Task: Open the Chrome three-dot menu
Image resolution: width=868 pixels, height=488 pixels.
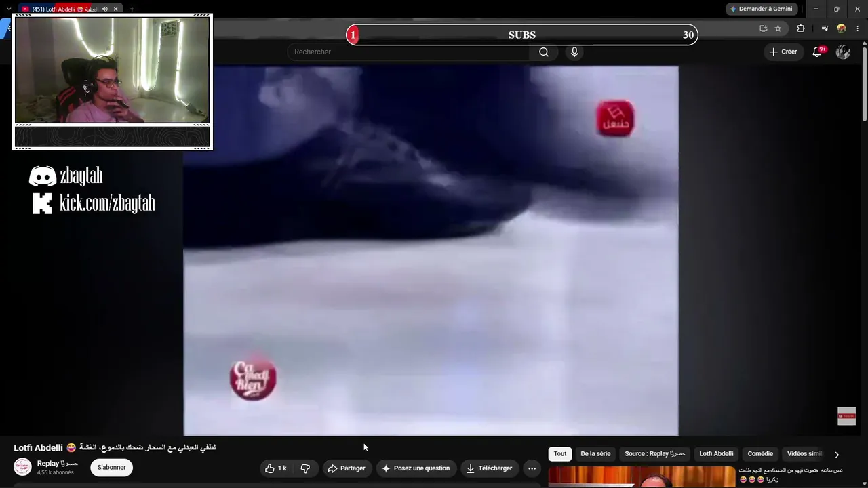Action: [x=859, y=28]
